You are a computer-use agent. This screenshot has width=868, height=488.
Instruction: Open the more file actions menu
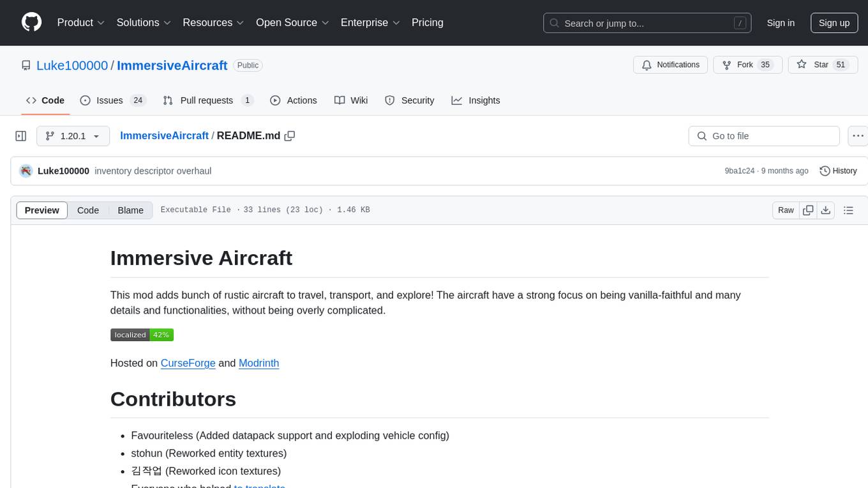(x=858, y=136)
